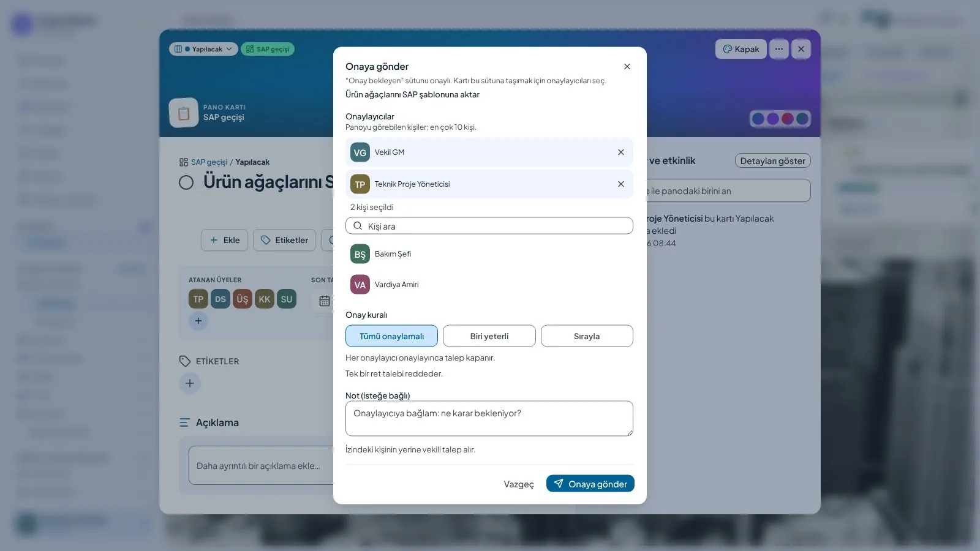Click the ÜŞ member avatar
Image resolution: width=980 pixels, height=551 pixels.
click(243, 299)
